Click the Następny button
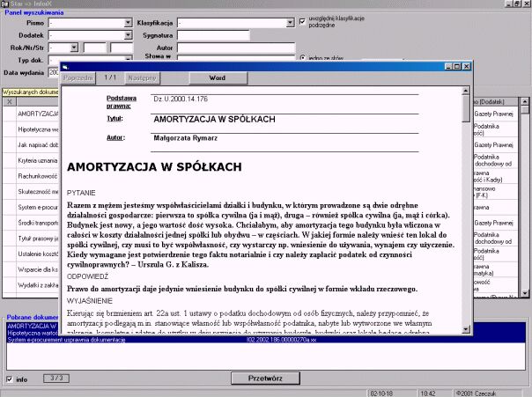This screenshot has height=397, width=532. [x=142, y=78]
